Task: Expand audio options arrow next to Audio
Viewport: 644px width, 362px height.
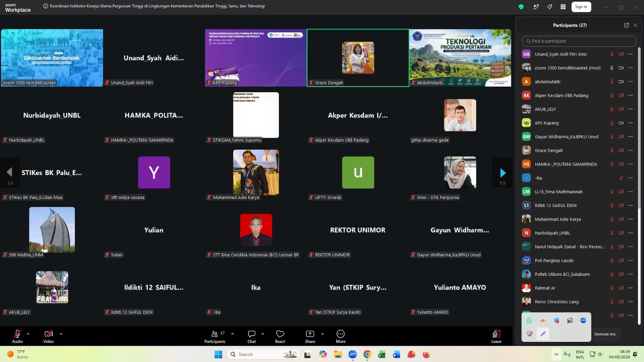Action: tap(28, 334)
